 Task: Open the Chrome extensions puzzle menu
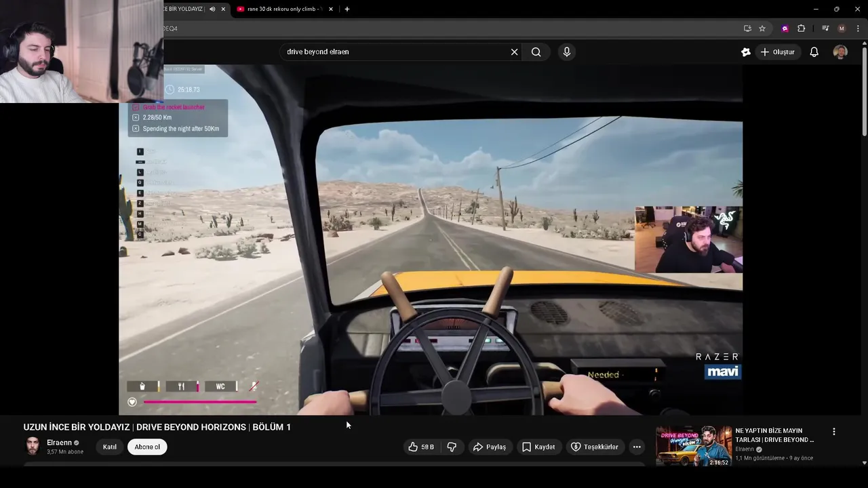[x=802, y=28]
